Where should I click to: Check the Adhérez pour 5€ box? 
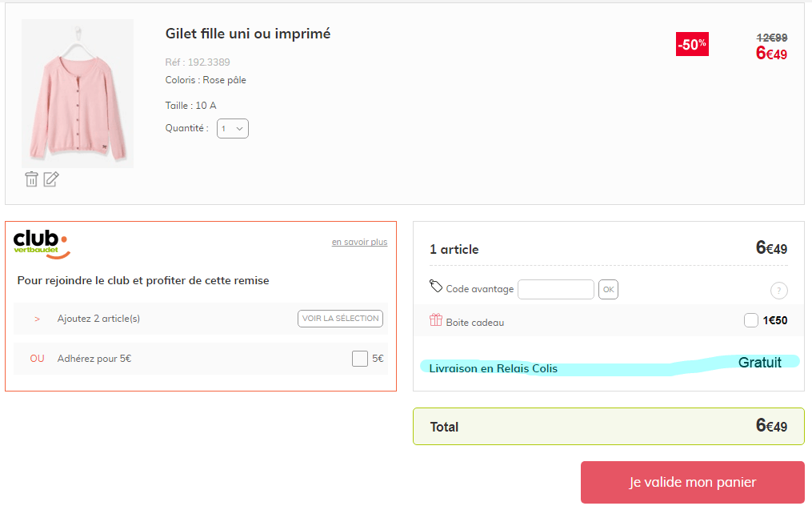click(360, 359)
